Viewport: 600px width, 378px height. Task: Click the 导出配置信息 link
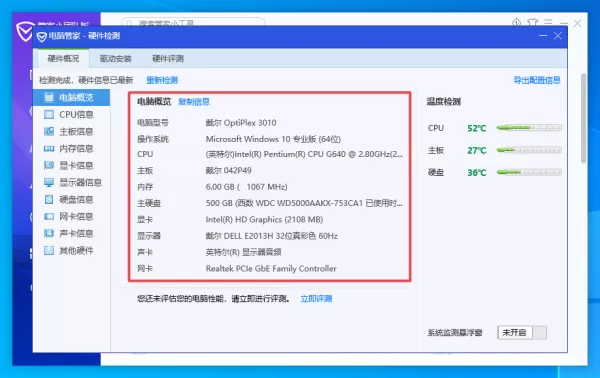click(x=537, y=80)
